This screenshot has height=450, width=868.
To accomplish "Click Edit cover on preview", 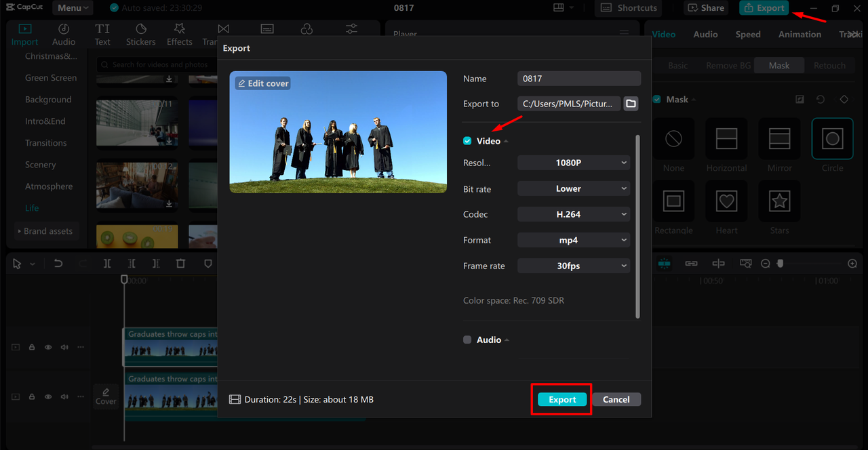I will 263,83.
